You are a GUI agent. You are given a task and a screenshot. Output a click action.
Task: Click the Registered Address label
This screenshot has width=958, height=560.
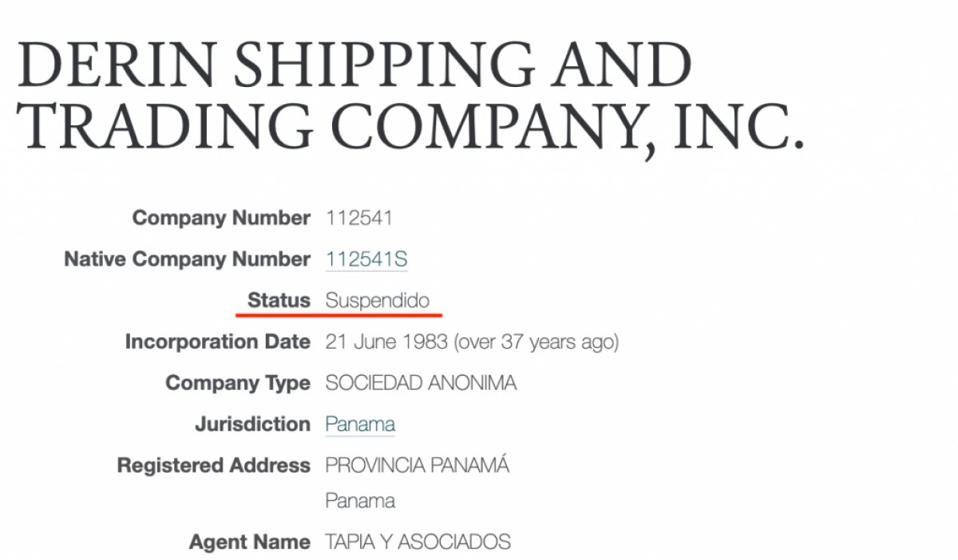213,465
